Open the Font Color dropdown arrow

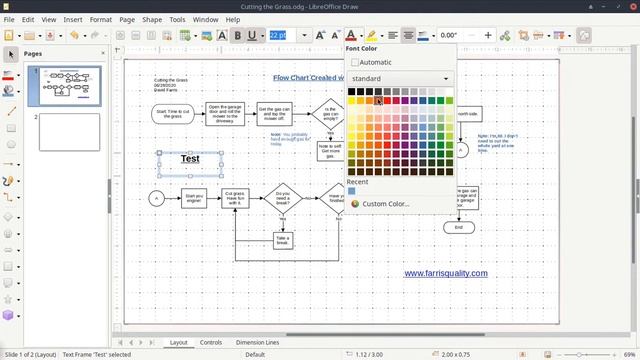[361, 36]
